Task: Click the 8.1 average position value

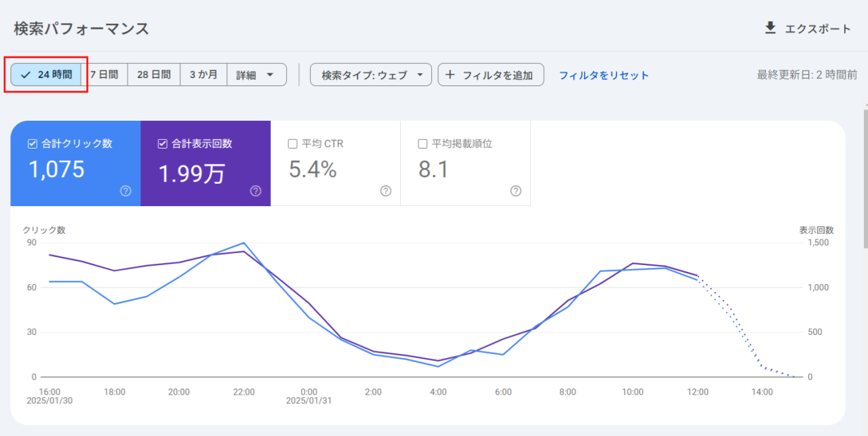Action: 433,170
